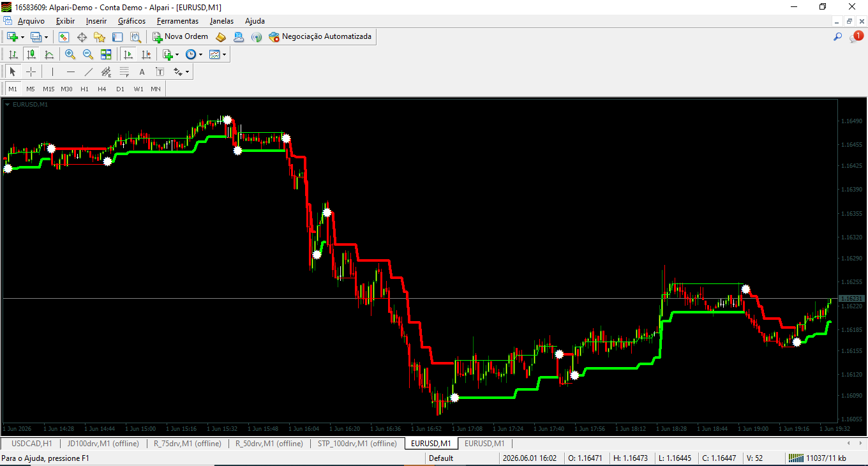The width and height of the screenshot is (868, 466).
Task: Click the zoom out magnifier icon
Action: [88, 54]
